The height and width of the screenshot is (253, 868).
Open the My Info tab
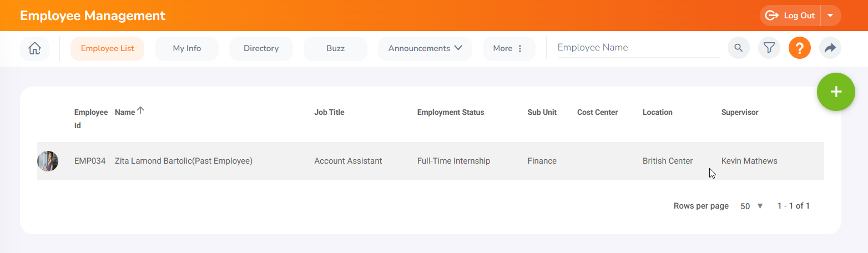pyautogui.click(x=186, y=48)
